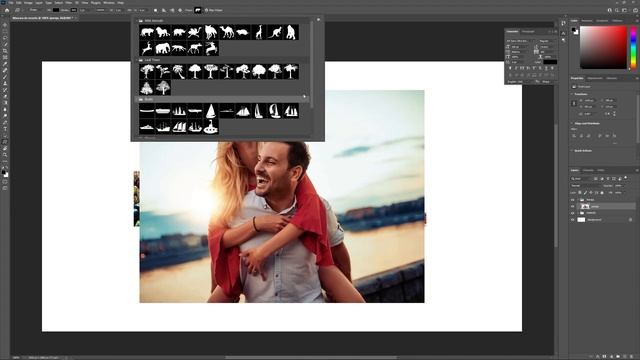Switch to the Adjustments tab
The image size is (640, 360).
[595, 78]
